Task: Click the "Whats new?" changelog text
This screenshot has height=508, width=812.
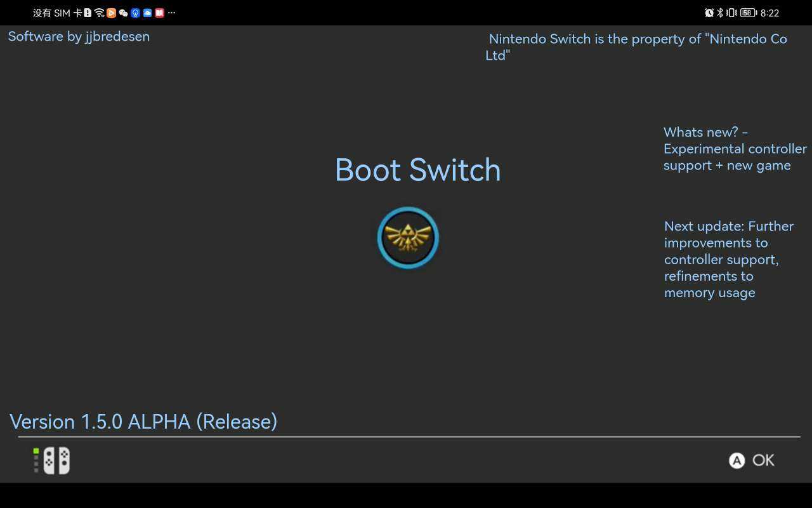Action: click(735, 149)
